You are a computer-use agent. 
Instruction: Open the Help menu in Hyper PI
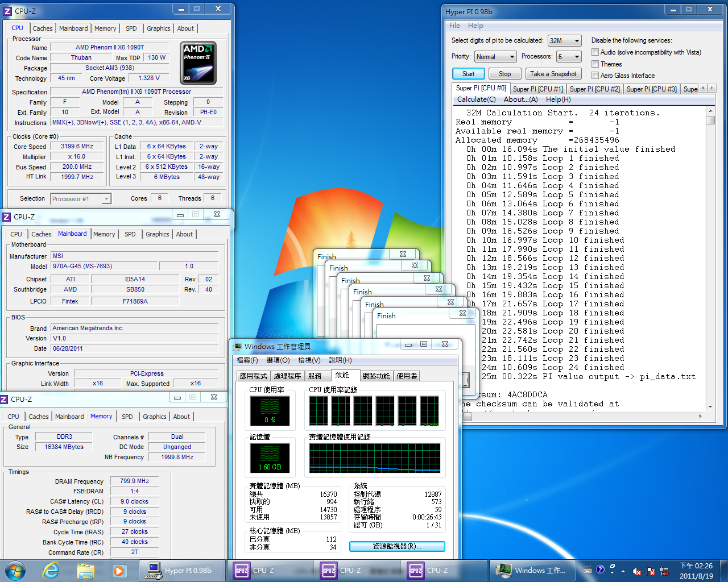475,26
